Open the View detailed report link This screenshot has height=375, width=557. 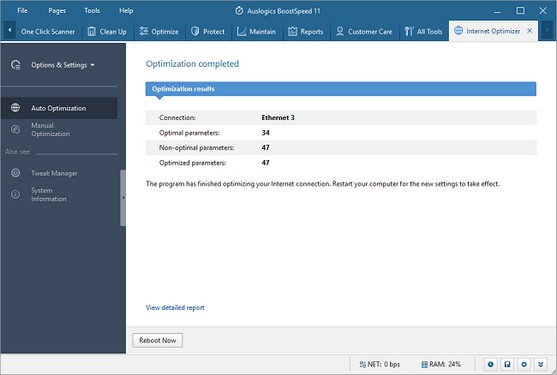(x=175, y=308)
